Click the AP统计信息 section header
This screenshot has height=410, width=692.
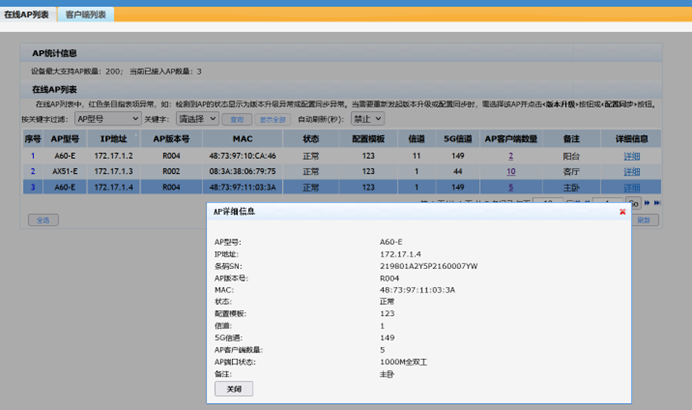54,53
